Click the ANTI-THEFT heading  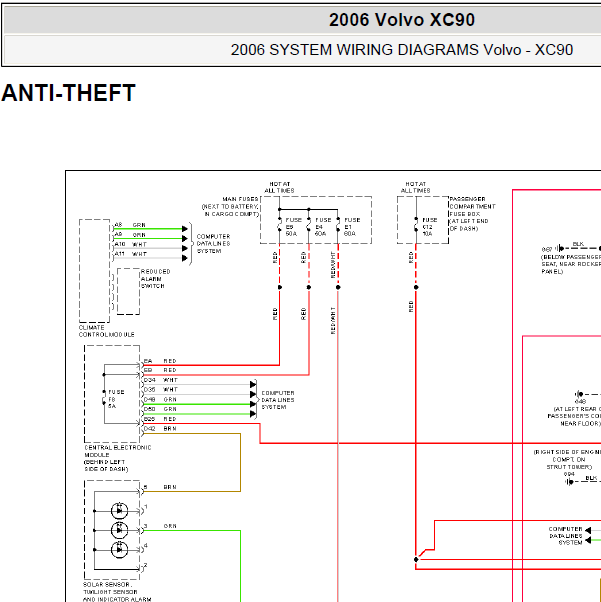click(68, 93)
